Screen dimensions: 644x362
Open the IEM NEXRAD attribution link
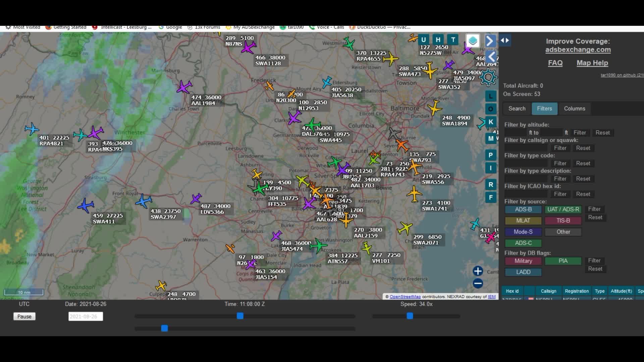point(492,297)
